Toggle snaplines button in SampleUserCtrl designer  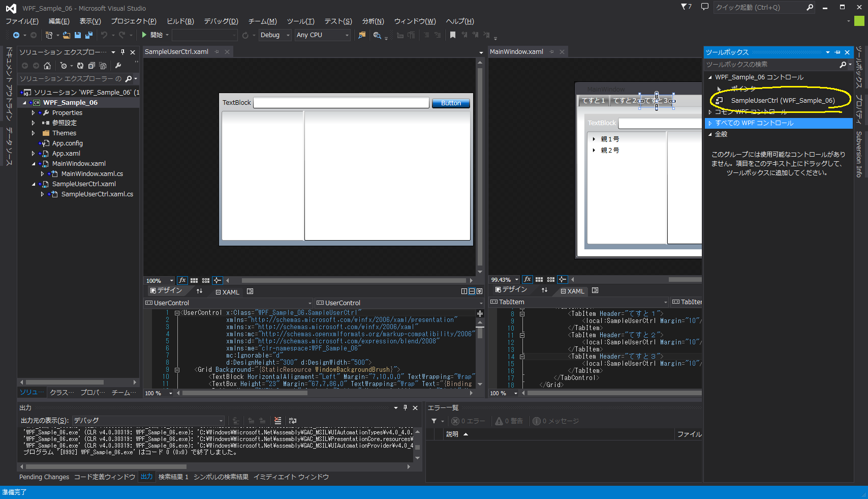coord(218,280)
